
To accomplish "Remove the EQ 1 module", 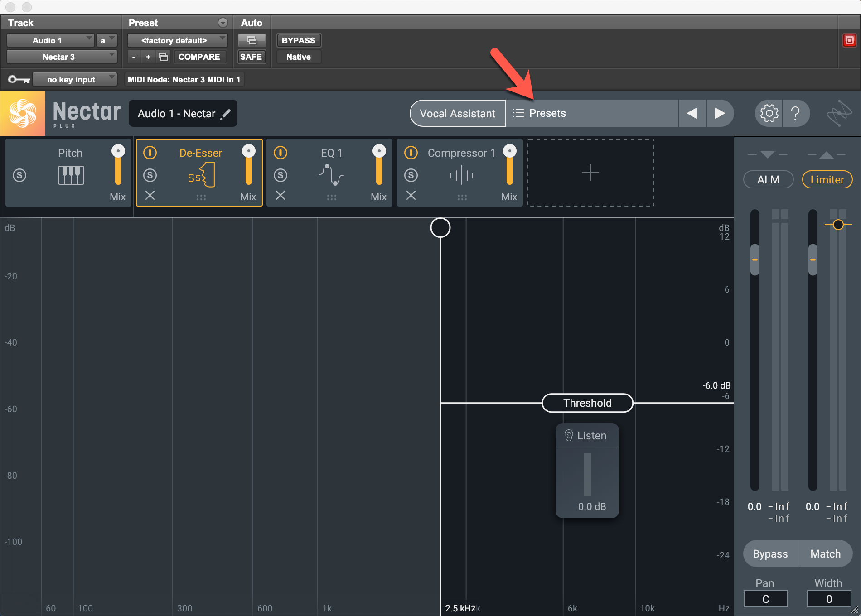I will click(281, 195).
